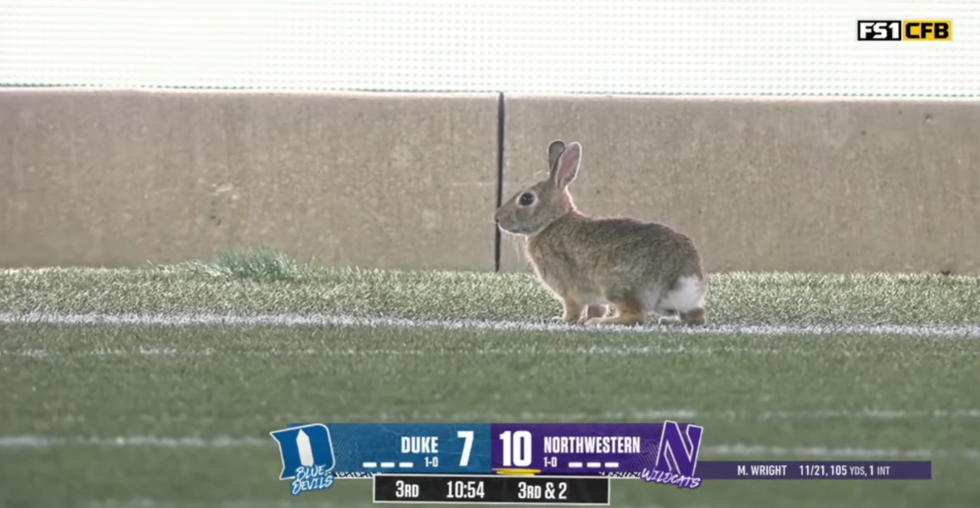Screen dimensions: 980x508
Task: Click Northwestern's score of 10
Action: (516, 449)
